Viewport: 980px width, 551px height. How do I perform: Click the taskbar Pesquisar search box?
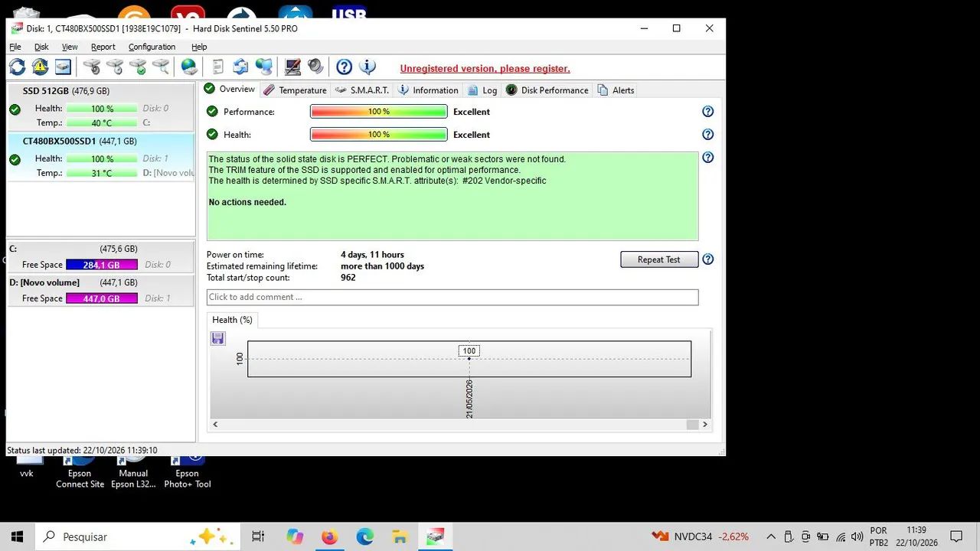[x=138, y=536]
